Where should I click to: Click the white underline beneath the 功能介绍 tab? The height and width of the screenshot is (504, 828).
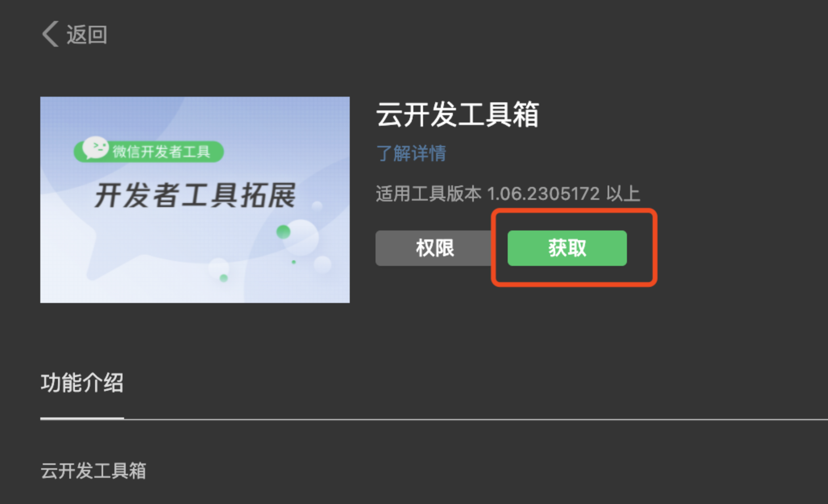pos(82,419)
